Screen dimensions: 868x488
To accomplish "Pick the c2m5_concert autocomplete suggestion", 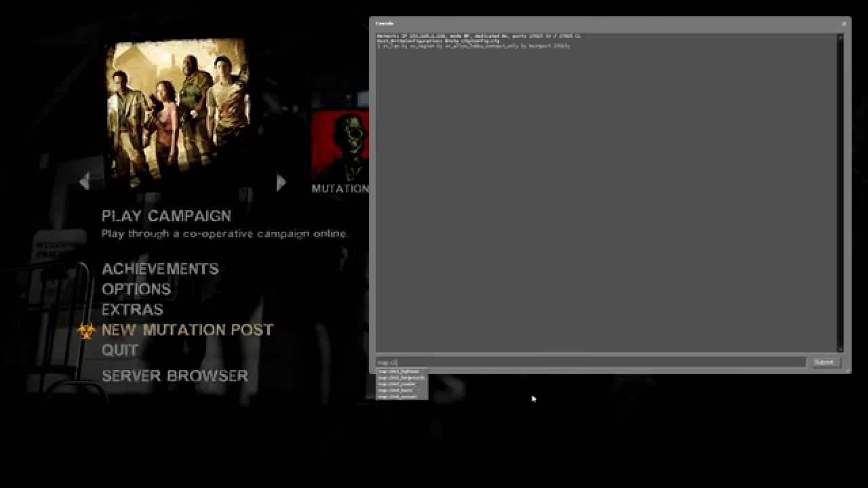I will [401, 396].
